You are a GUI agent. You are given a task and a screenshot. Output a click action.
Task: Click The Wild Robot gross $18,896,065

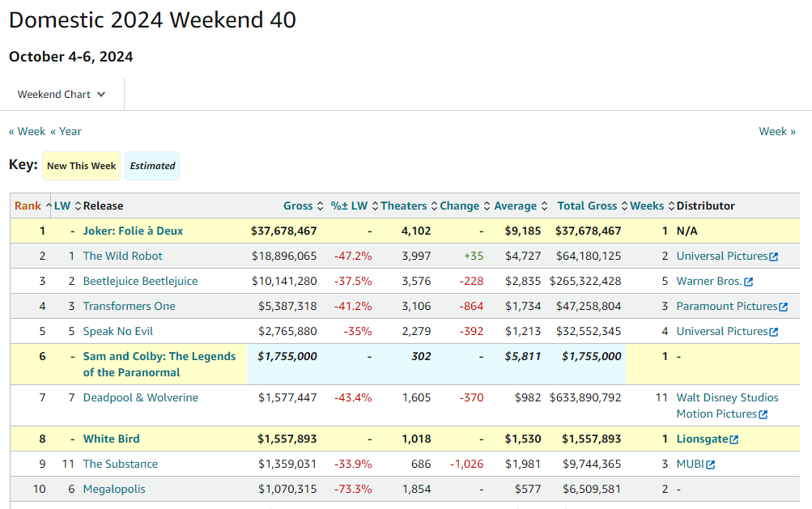tap(284, 256)
